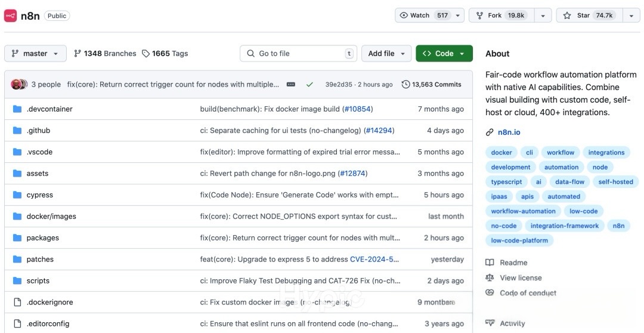Open pull request #14294 link
644x333 pixels.
point(379,130)
